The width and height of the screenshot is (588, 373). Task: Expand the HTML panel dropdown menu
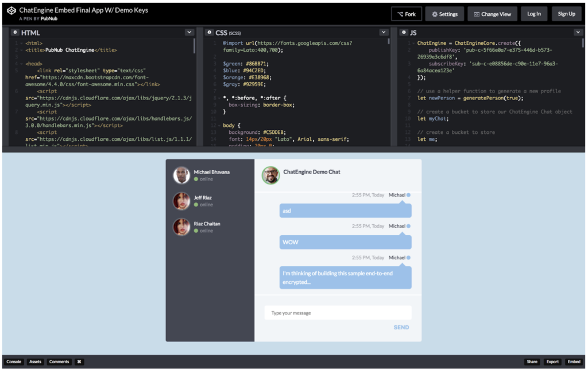pos(189,32)
